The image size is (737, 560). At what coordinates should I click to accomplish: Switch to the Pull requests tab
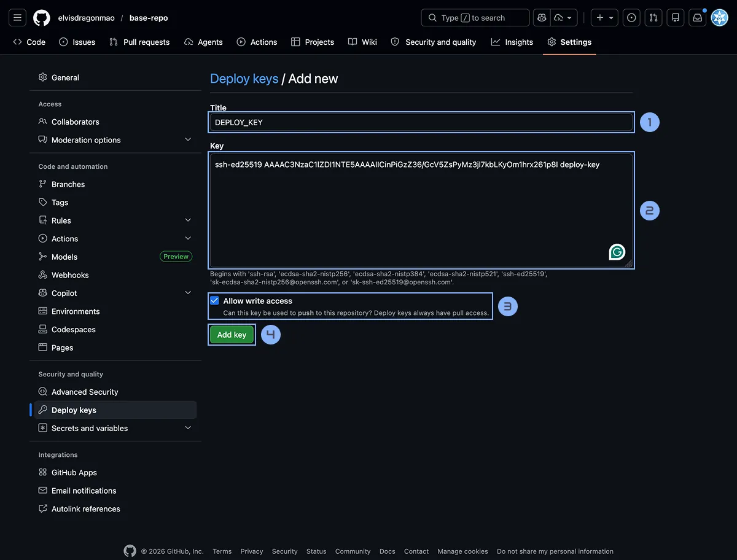tap(139, 42)
